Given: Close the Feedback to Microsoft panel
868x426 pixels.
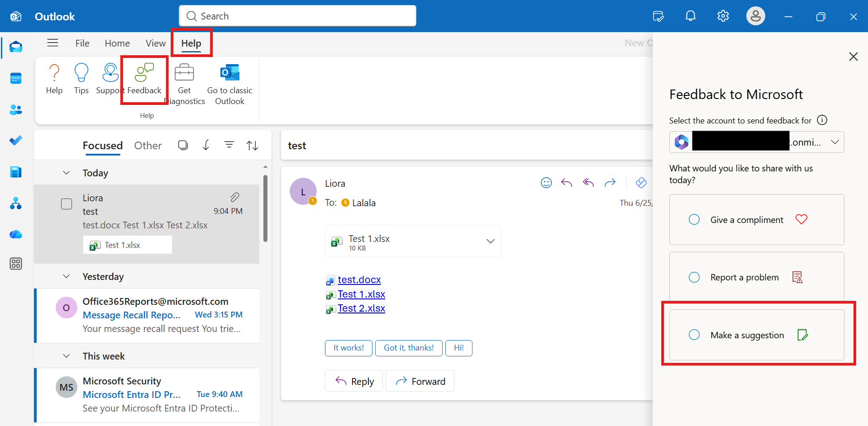Looking at the screenshot, I should [x=854, y=57].
